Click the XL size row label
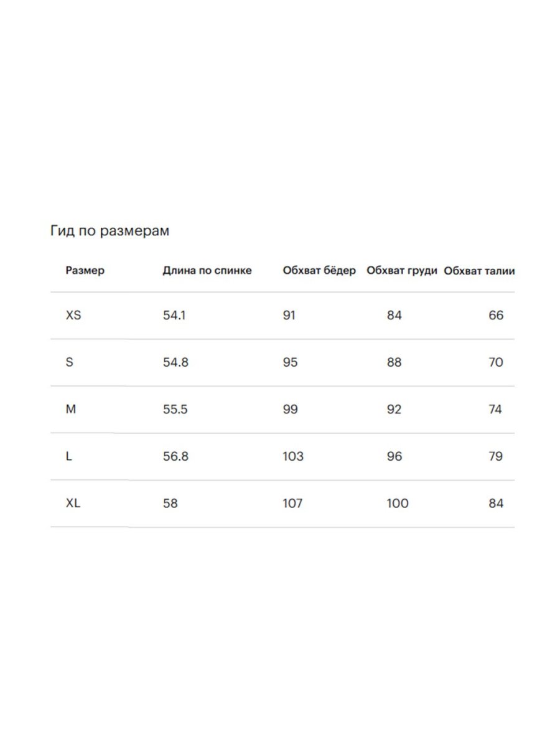Screen dimensions: 560x747 pos(73,504)
